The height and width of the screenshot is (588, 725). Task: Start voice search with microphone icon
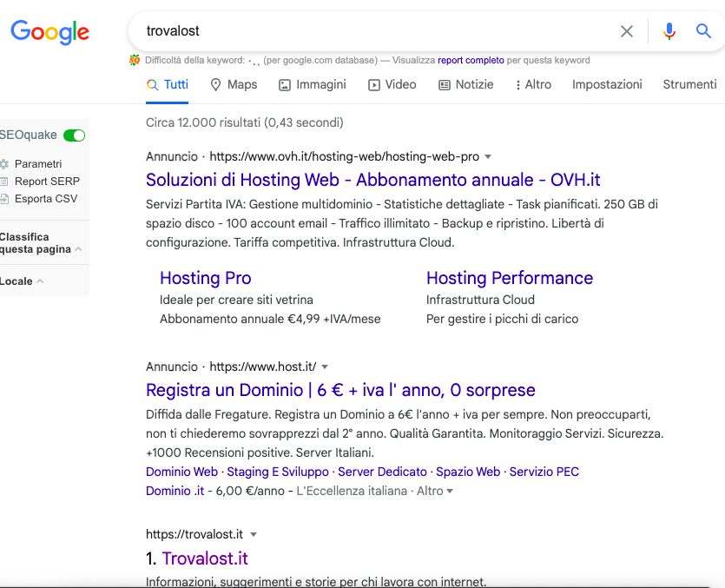click(x=669, y=31)
